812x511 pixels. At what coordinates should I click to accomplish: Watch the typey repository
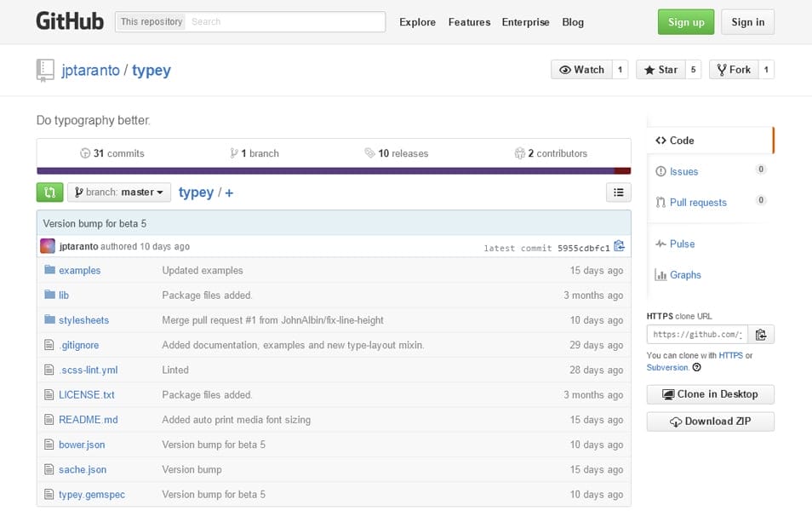[581, 70]
